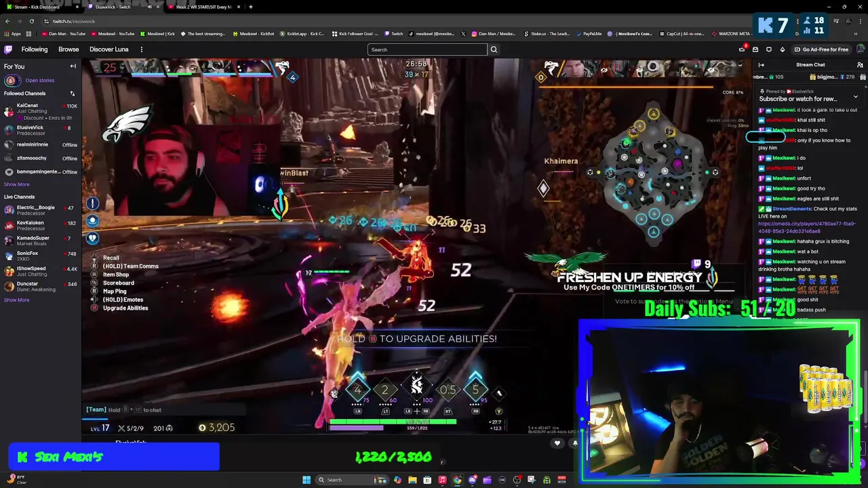Open Chrome on taskbar
868x488 pixels.
point(457,480)
